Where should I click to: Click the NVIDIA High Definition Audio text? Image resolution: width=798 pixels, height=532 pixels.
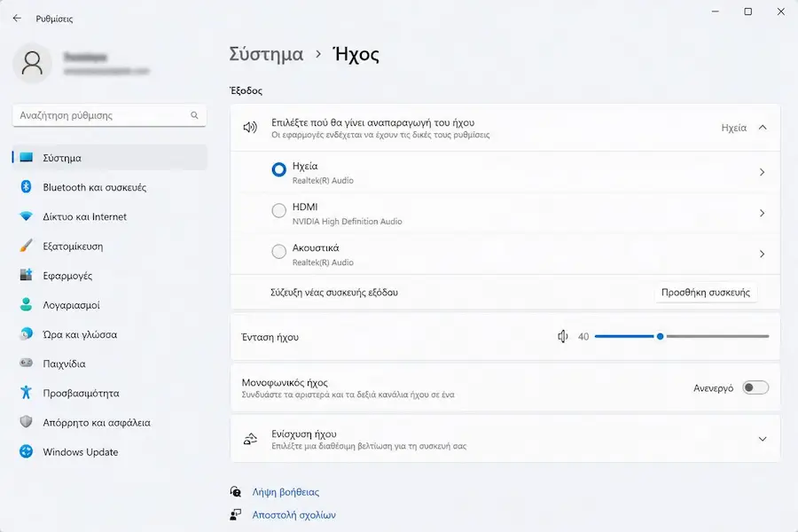[x=347, y=222]
